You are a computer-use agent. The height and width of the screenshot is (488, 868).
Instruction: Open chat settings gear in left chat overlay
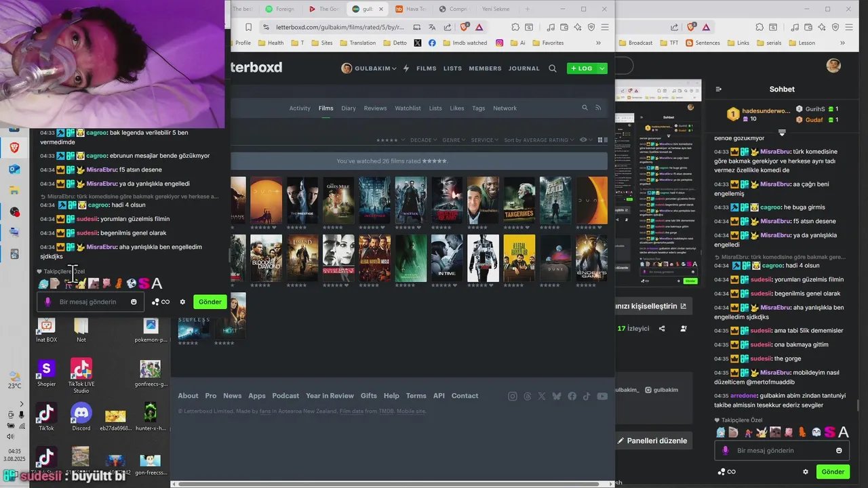(x=182, y=302)
